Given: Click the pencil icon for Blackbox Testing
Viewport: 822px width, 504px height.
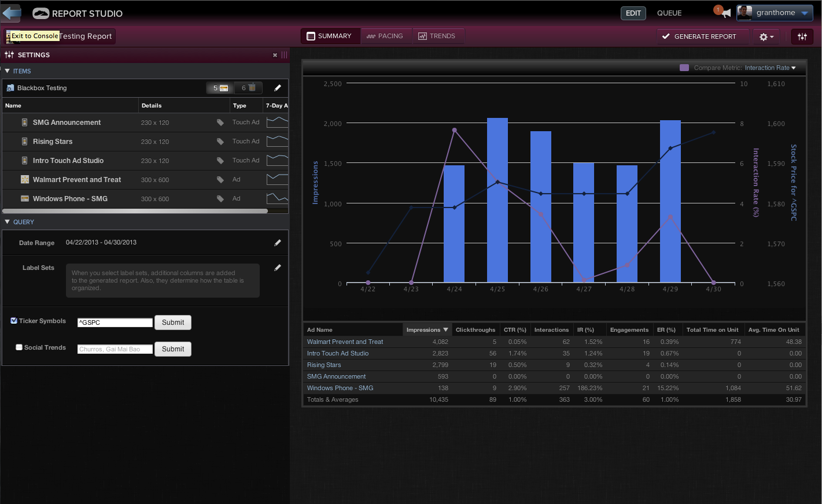Looking at the screenshot, I should pos(278,88).
